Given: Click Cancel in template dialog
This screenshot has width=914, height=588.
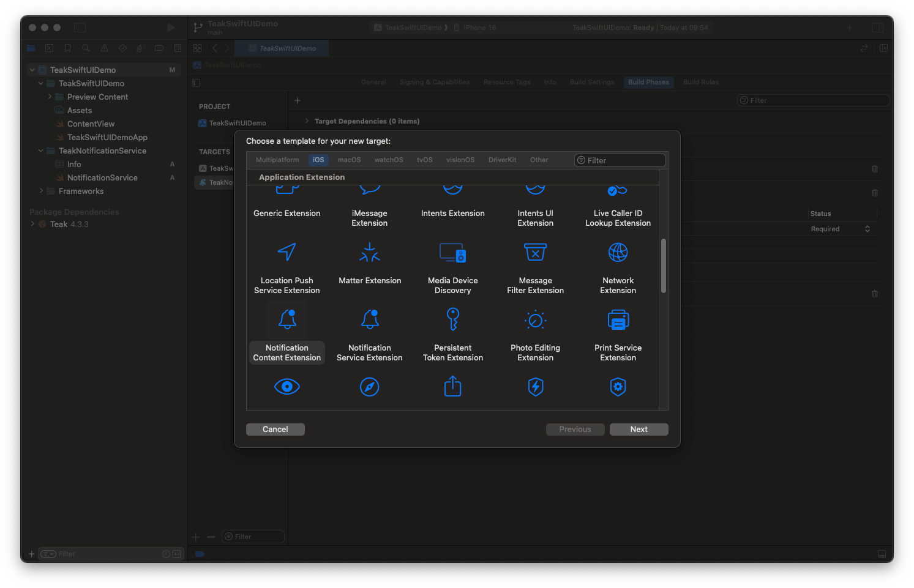Looking at the screenshot, I should [275, 430].
